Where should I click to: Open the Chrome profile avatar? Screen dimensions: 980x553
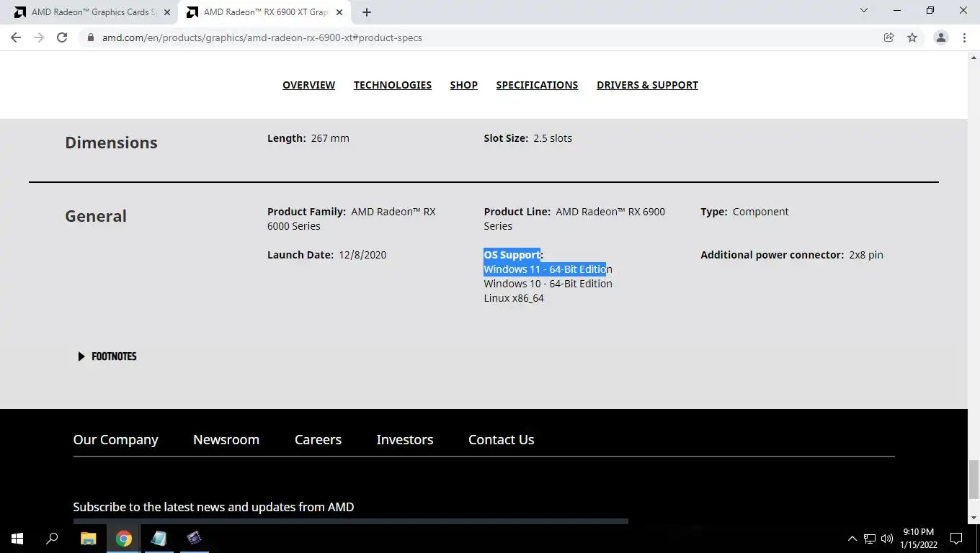[x=940, y=37]
